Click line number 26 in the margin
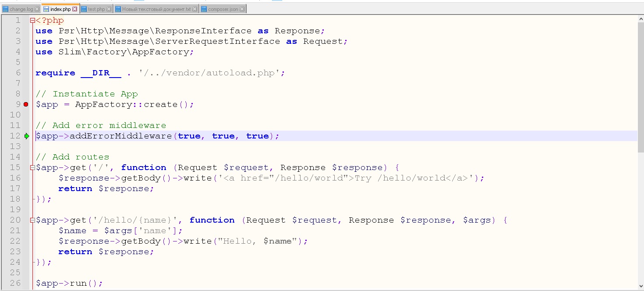Screen dimensions: 644x291 pos(15,283)
